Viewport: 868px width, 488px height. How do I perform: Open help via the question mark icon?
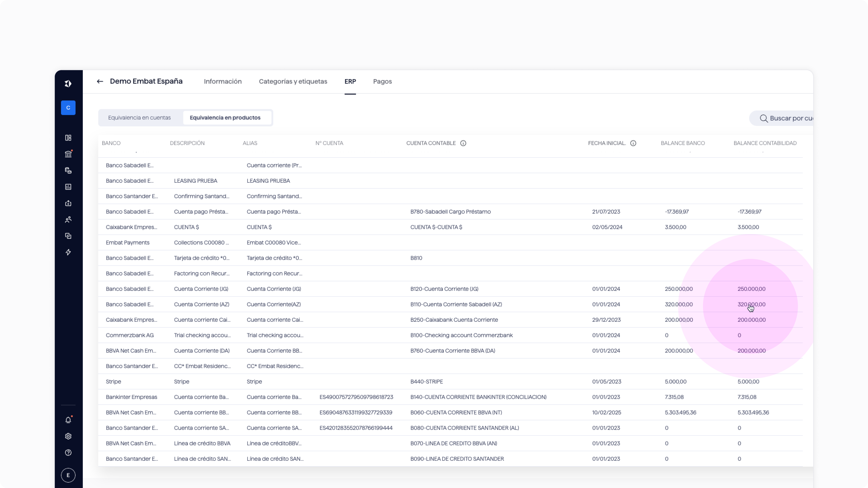coord(68,453)
